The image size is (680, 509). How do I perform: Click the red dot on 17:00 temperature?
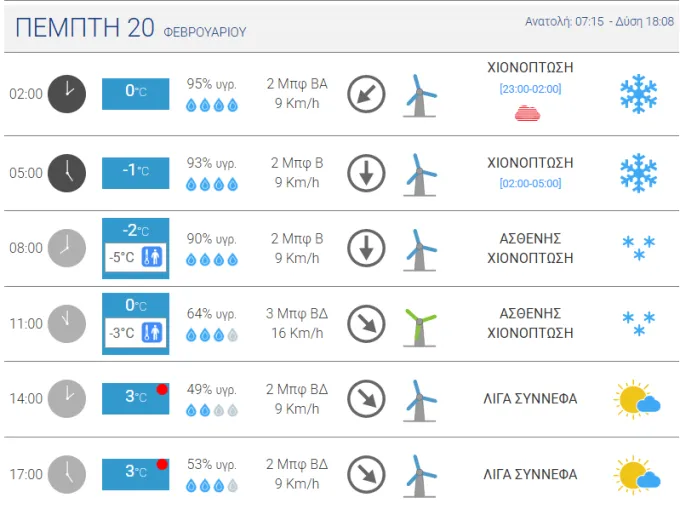click(162, 464)
